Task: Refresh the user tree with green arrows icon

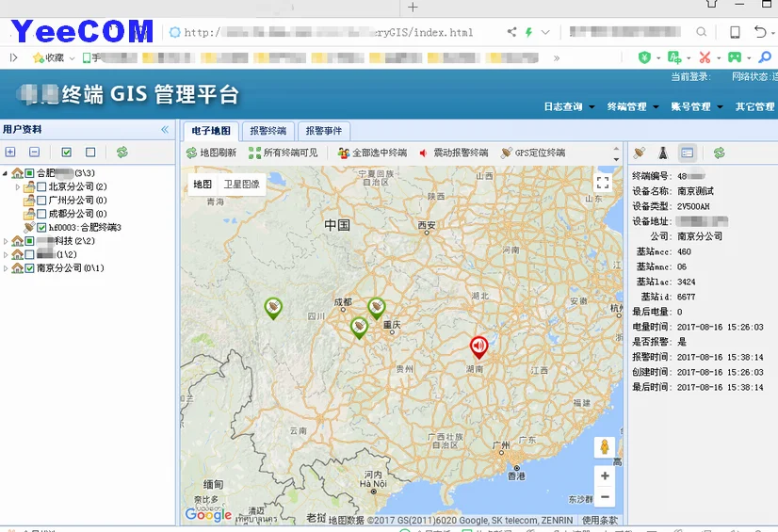Action: tap(122, 152)
